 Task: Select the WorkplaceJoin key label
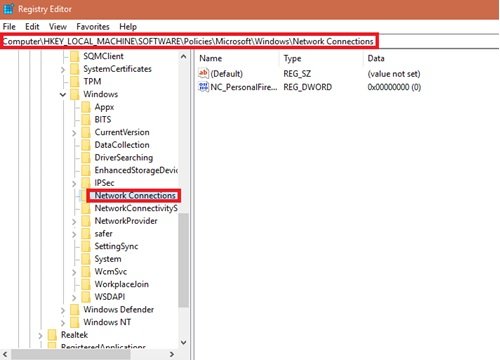click(122, 284)
